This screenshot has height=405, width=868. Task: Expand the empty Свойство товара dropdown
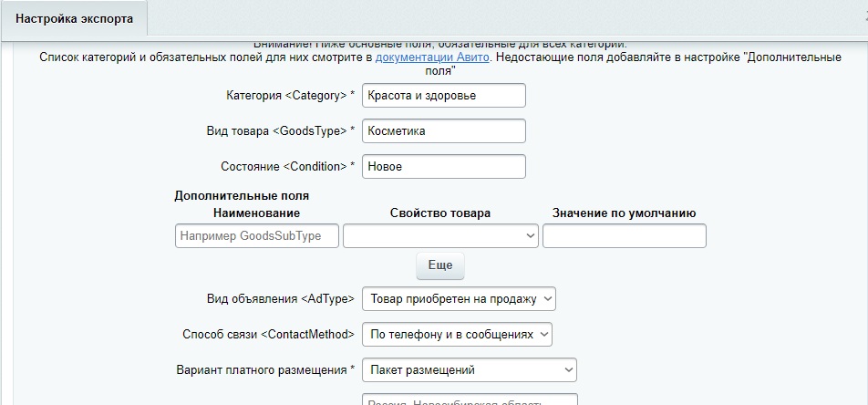(x=440, y=236)
